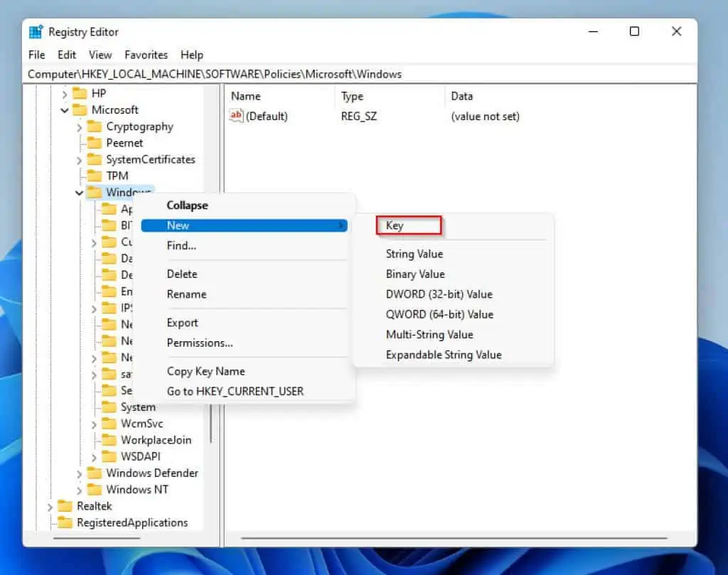Collapse the Microsoft key using its chevron
Screen dimensions: 728x575
tap(64, 110)
